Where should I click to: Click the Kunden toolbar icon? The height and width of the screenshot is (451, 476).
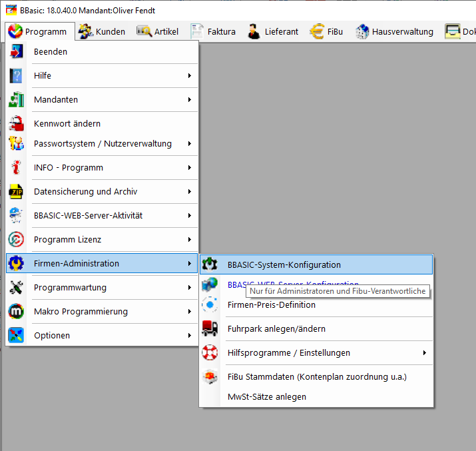pyautogui.click(x=86, y=31)
